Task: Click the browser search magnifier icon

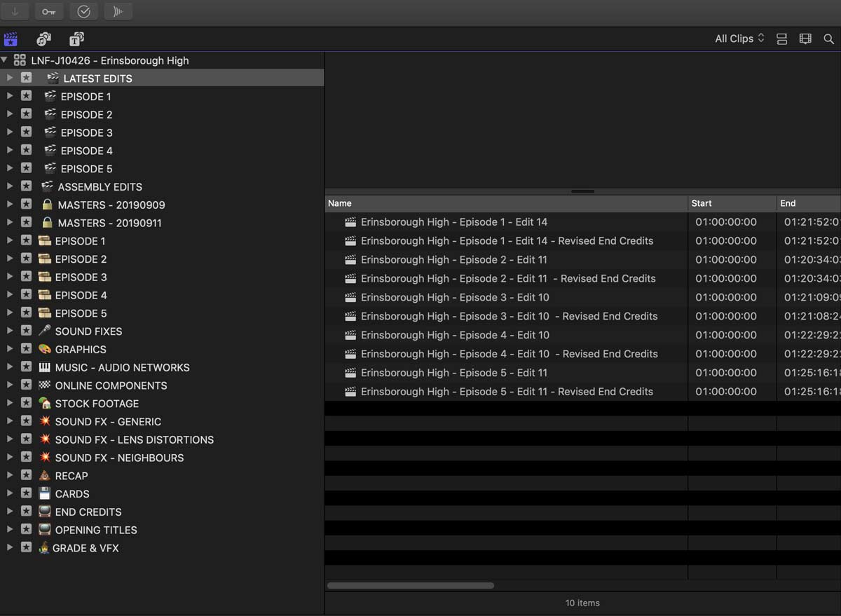Action: tap(828, 39)
